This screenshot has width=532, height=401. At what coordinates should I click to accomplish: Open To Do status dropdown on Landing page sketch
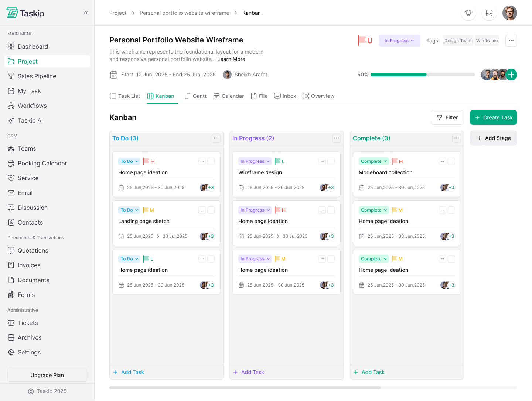[x=129, y=210]
